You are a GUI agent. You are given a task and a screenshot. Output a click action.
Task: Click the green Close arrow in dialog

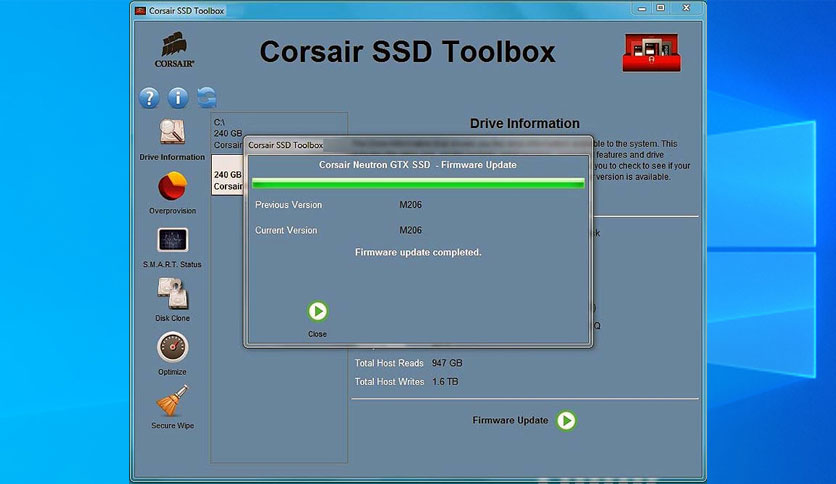tap(318, 311)
